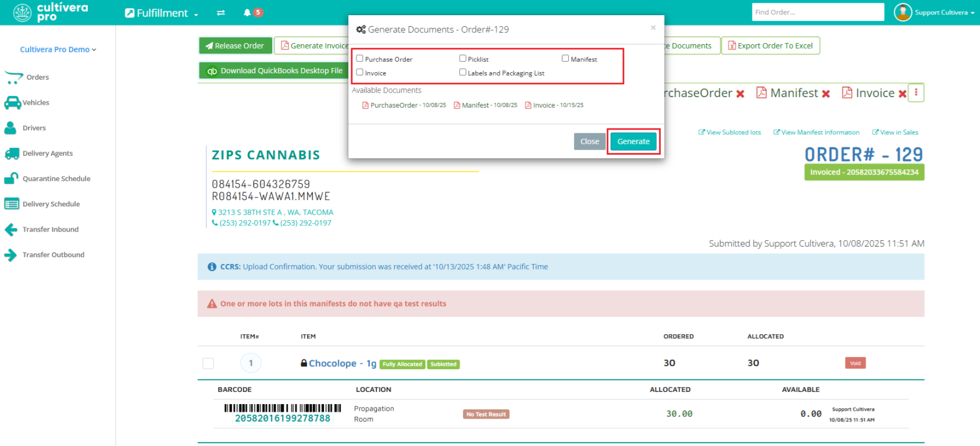Open Invoice - 10/15/25 document
Viewport: 980px width, 446px height.
coord(554,105)
